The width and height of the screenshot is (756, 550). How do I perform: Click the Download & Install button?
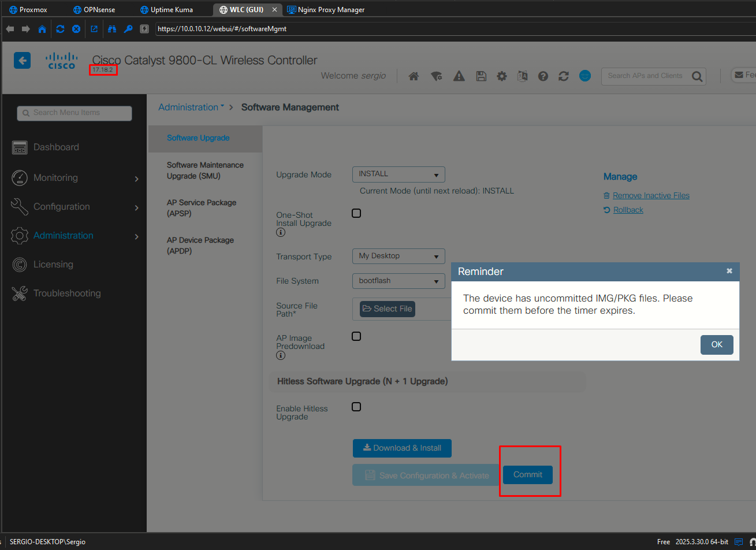click(x=402, y=448)
